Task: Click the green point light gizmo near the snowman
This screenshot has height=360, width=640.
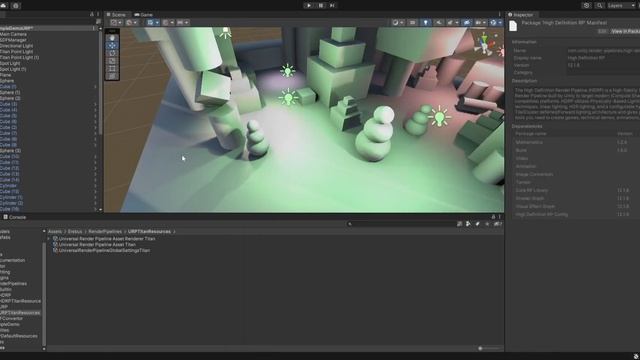Action: coord(440,116)
